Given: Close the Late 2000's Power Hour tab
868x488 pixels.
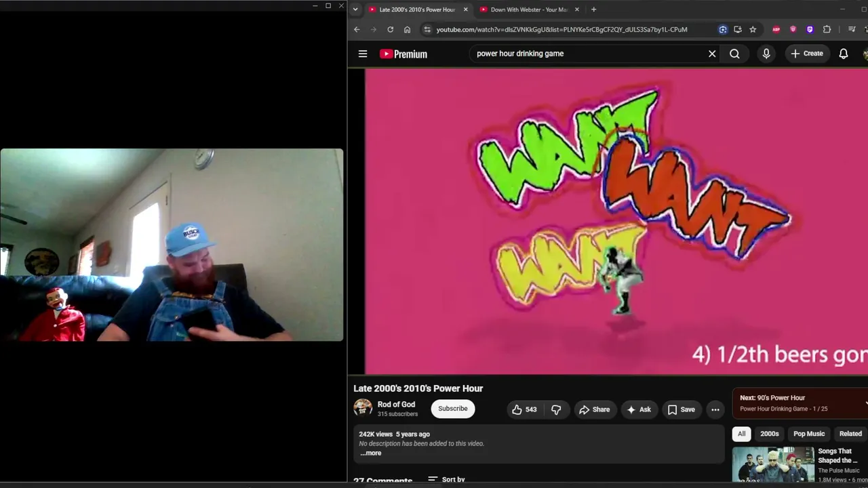Looking at the screenshot, I should (465, 9).
